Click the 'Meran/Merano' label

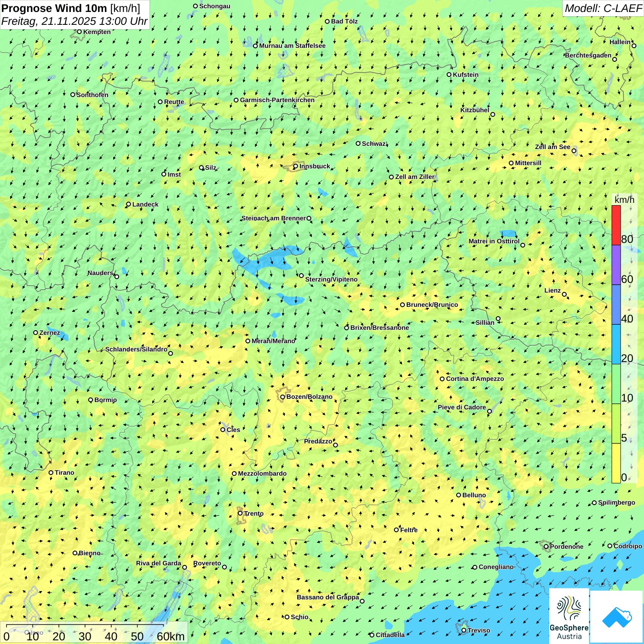click(x=274, y=341)
